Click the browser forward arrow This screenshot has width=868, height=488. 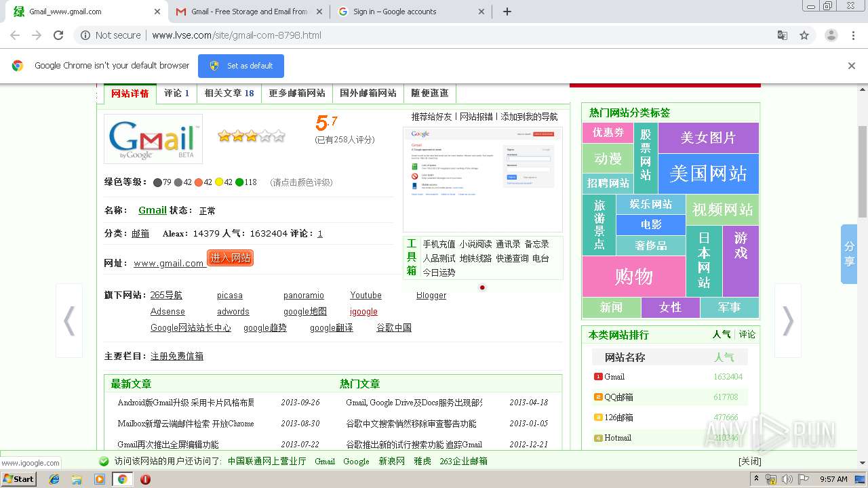37,35
